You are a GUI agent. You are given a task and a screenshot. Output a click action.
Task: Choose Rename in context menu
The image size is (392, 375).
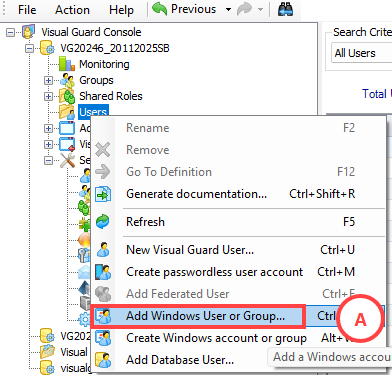(239, 128)
